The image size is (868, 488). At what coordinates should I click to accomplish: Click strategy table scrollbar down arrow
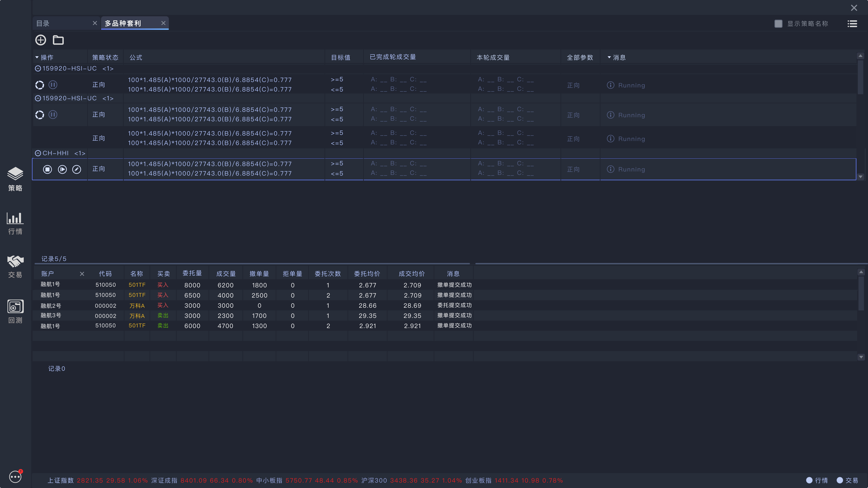pyautogui.click(x=860, y=177)
